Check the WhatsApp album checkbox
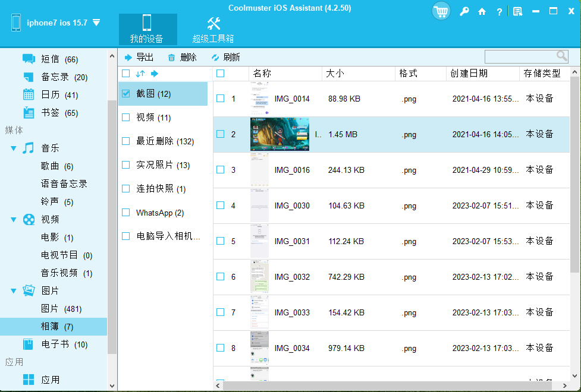The width and height of the screenshot is (581, 392). point(125,212)
